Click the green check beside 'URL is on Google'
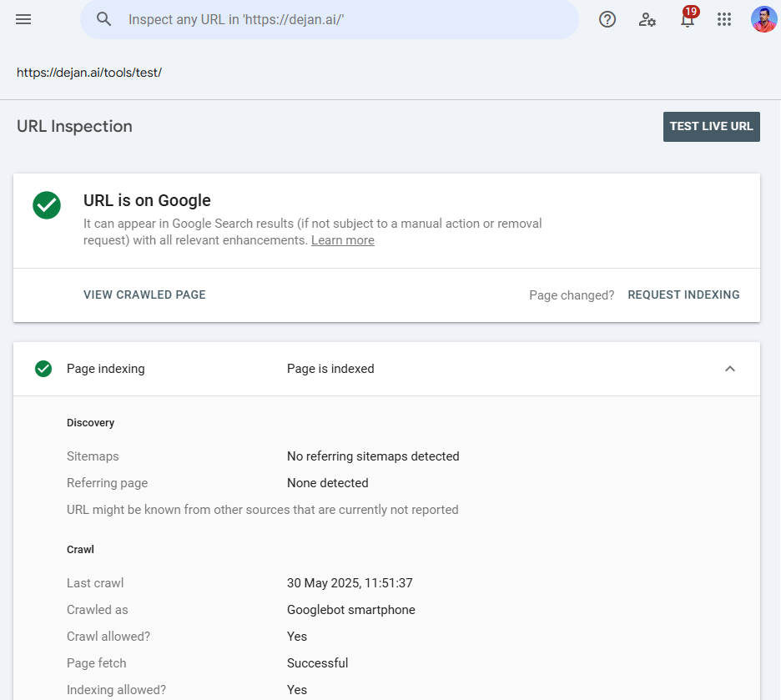This screenshot has height=700, width=781. (x=47, y=205)
